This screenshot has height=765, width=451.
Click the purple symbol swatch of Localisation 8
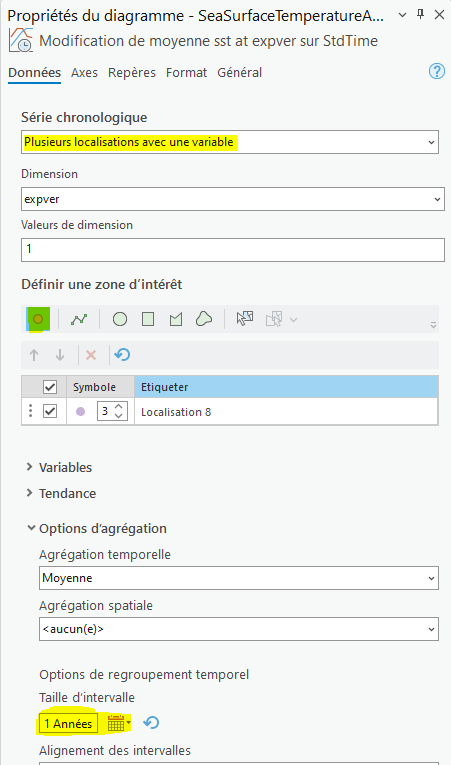pyautogui.click(x=81, y=412)
